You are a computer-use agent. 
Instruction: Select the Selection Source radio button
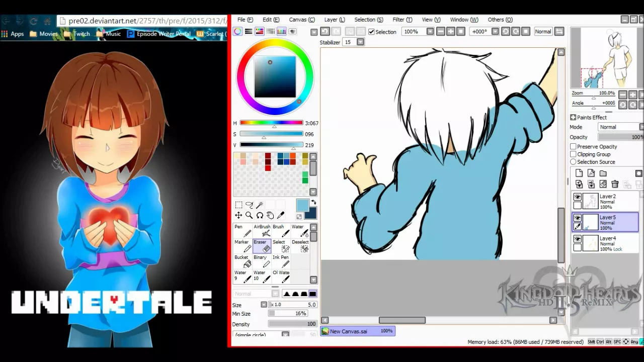tap(573, 162)
